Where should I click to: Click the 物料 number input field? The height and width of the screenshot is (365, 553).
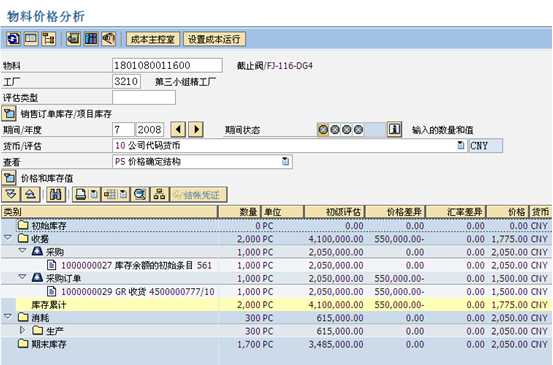coord(167,65)
